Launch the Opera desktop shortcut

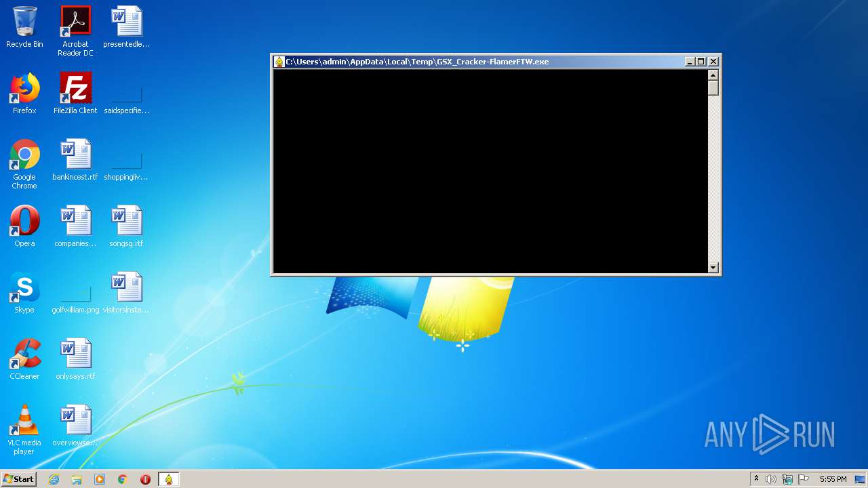(24, 226)
